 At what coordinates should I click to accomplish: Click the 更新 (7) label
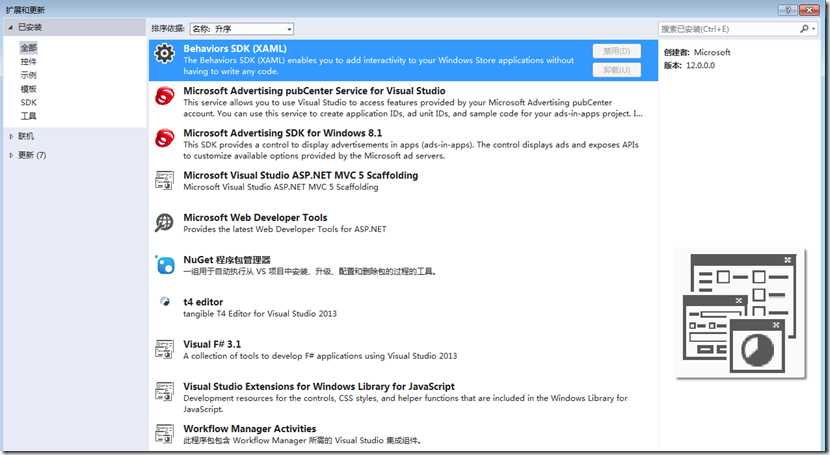click(32, 155)
